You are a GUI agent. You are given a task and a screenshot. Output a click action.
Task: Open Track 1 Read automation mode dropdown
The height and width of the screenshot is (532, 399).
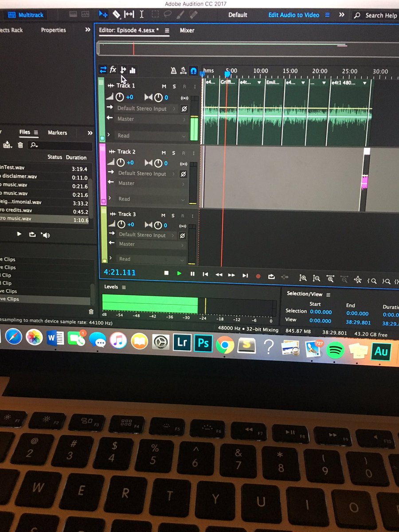pyautogui.click(x=152, y=136)
